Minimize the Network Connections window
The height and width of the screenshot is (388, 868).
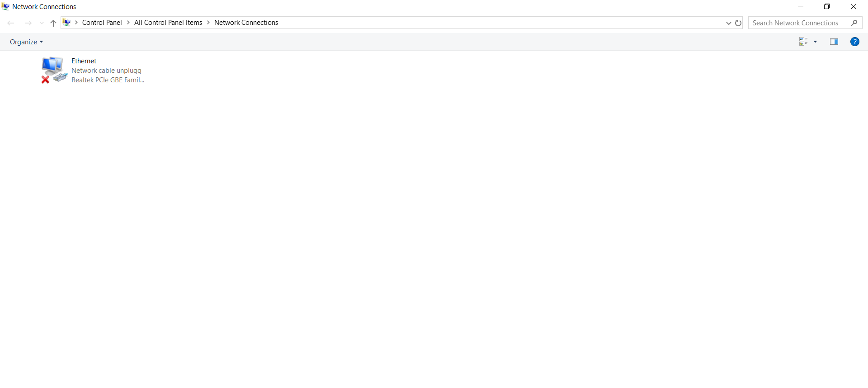click(801, 6)
